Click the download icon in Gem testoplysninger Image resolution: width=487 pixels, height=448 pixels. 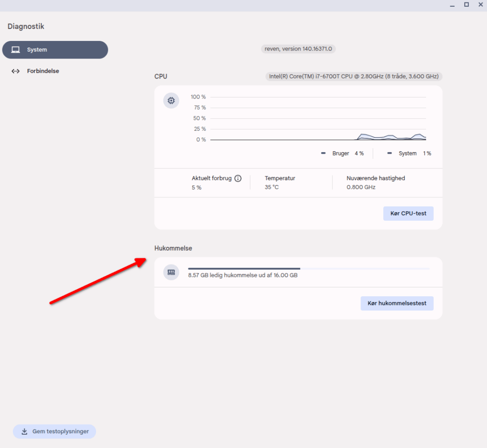point(24,432)
